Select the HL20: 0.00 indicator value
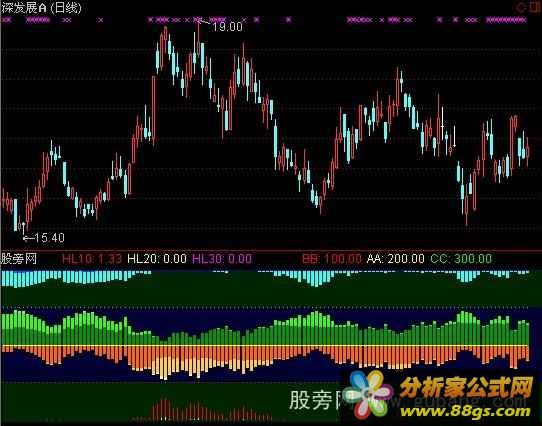The width and height of the screenshot is (542, 426). (157, 259)
